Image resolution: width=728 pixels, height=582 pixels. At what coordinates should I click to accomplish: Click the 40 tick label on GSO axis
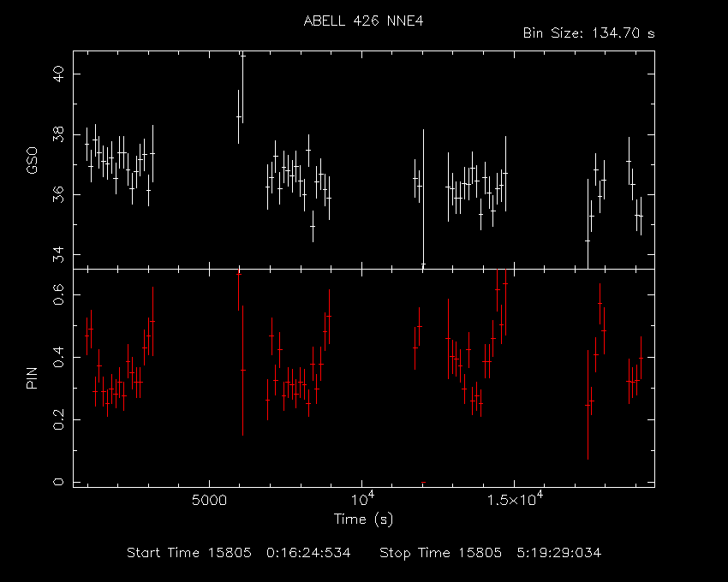pos(58,74)
